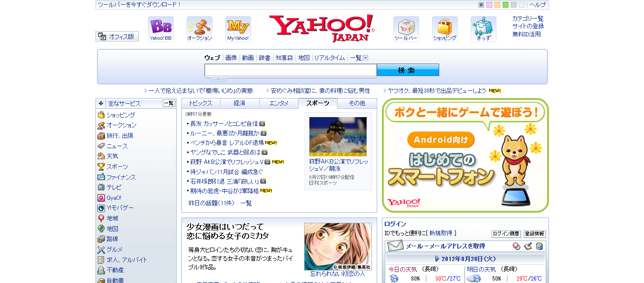The image size is (644, 283).
Task: Click the trophy icon for スポーツ
Action: [x=101, y=166]
